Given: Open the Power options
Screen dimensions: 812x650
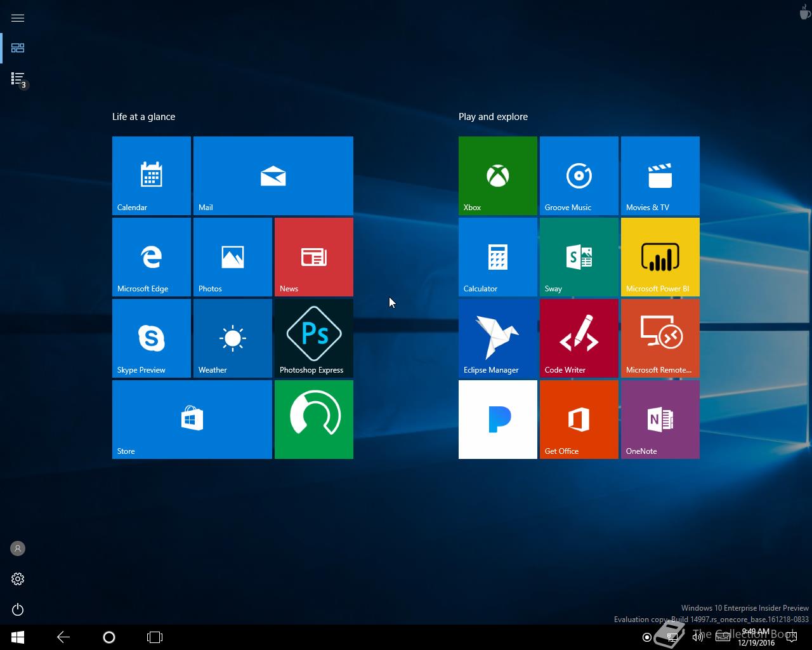Looking at the screenshot, I should [x=18, y=609].
